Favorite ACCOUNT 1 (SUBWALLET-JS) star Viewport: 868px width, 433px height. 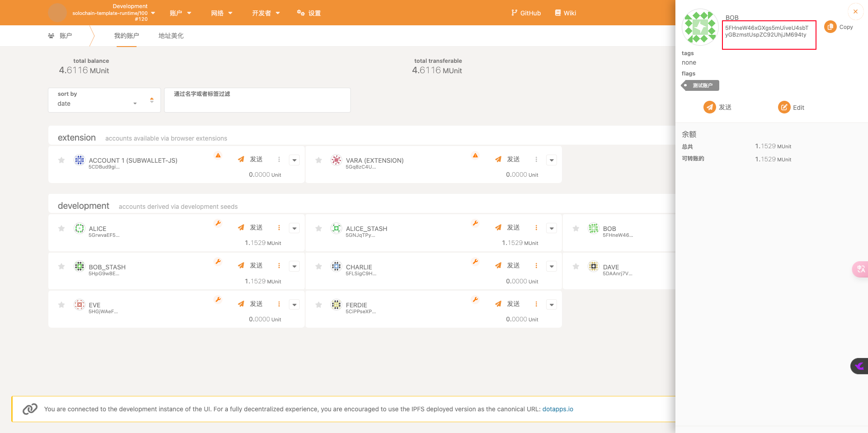click(x=61, y=160)
